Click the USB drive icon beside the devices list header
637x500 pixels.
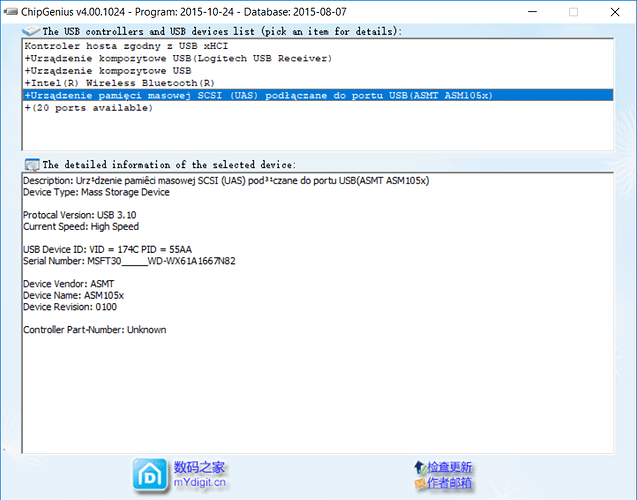coord(31,31)
